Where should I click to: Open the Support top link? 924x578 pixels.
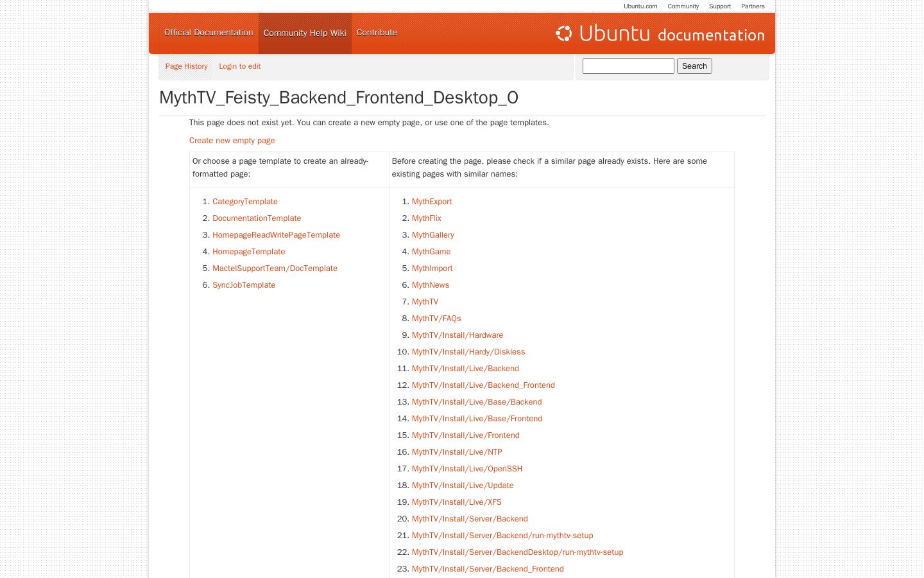pyautogui.click(x=720, y=6)
